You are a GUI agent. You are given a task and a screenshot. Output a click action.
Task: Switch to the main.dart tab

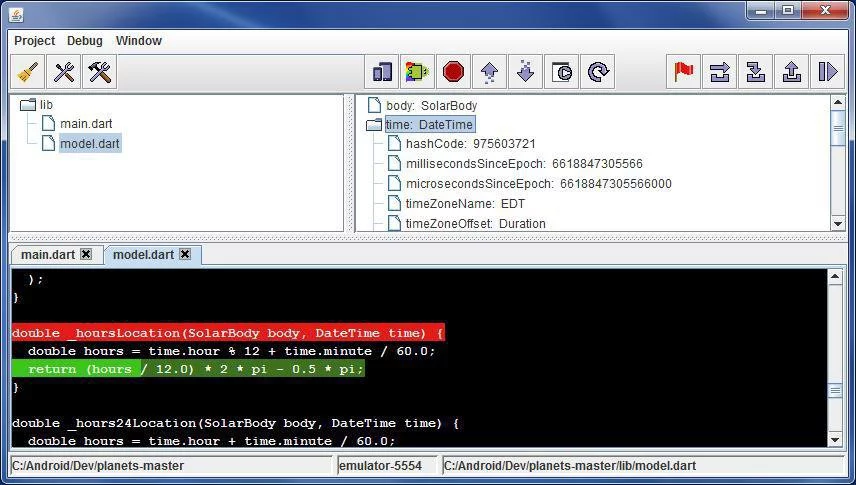coord(47,255)
